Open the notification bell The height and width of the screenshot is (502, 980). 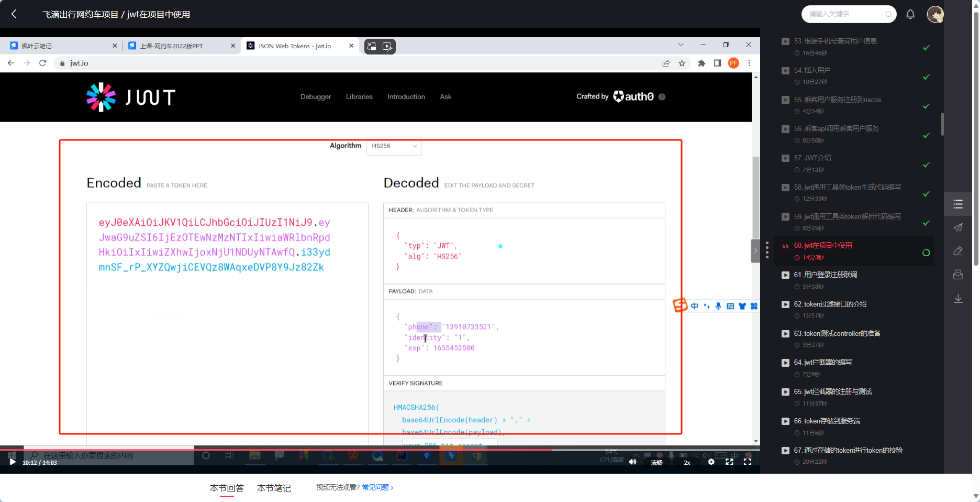[x=910, y=14]
